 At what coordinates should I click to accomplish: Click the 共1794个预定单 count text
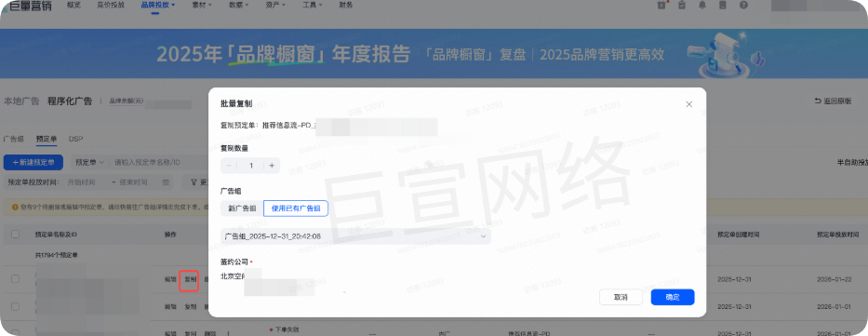[56, 255]
